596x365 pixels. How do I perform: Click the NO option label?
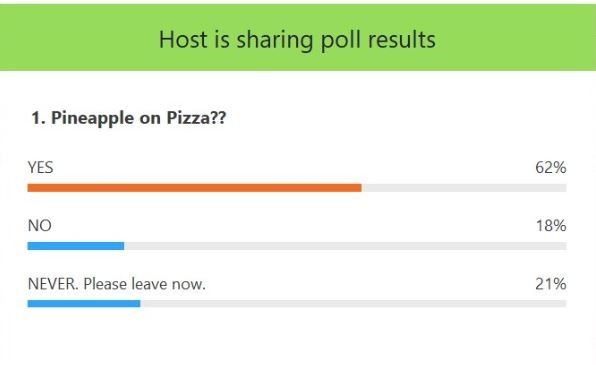click(x=40, y=225)
